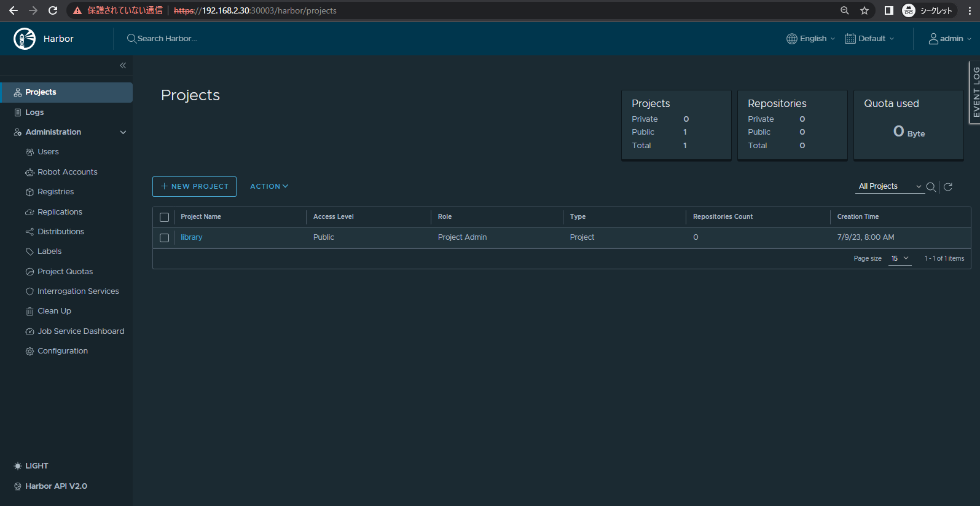This screenshot has width=980, height=506.
Task: Click the incognito profile icon
Action: tap(909, 10)
